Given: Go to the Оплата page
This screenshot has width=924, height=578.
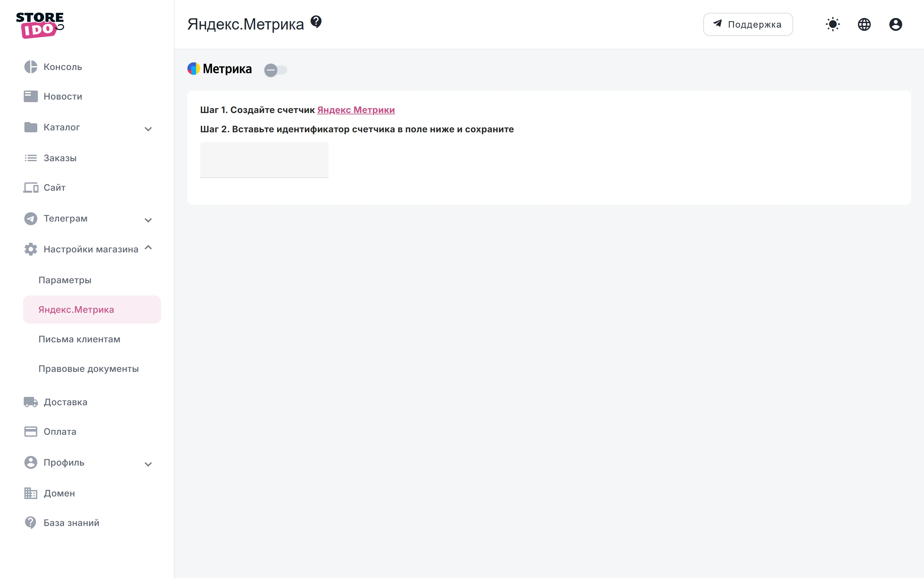Looking at the screenshot, I should (92, 431).
